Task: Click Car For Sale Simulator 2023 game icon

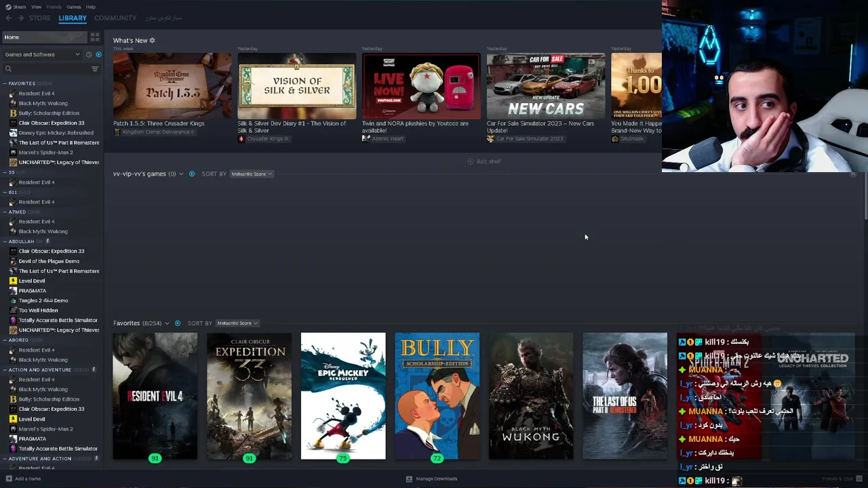Action: [x=490, y=139]
